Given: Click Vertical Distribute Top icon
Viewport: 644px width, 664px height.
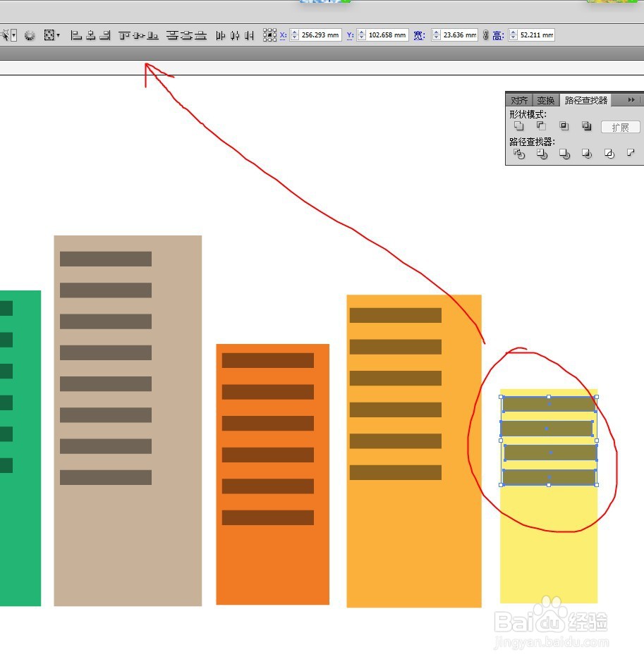Looking at the screenshot, I should tap(172, 35).
